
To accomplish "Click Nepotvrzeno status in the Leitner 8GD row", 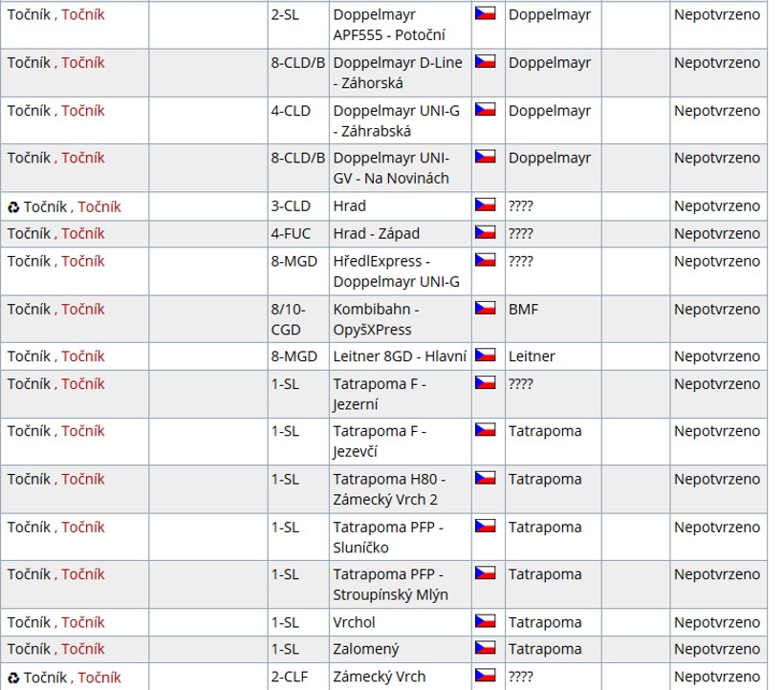I will pos(717,356).
